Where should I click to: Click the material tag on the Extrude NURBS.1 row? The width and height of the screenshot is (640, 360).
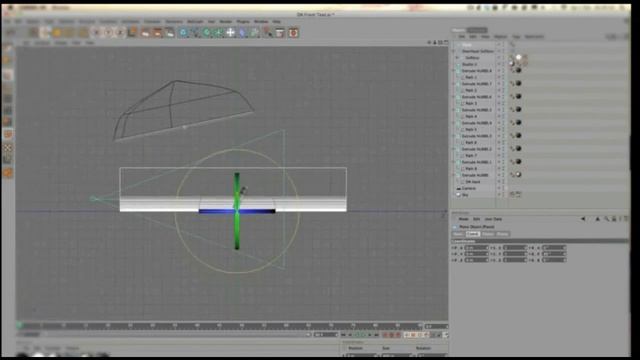pos(518,162)
